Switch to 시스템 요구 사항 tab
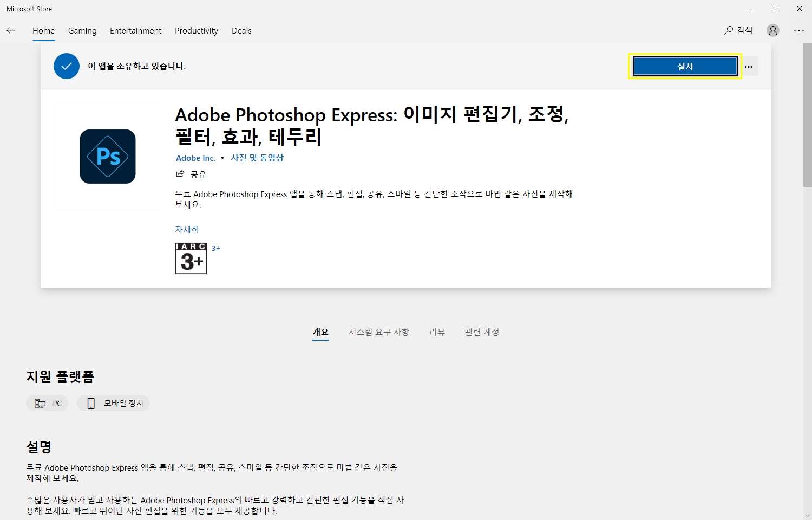This screenshot has height=520, width=812. 379,332
